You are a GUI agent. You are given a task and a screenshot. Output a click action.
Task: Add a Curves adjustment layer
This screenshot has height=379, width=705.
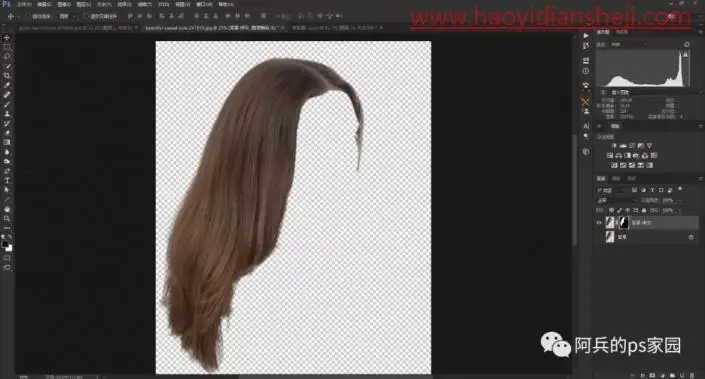tap(632, 146)
